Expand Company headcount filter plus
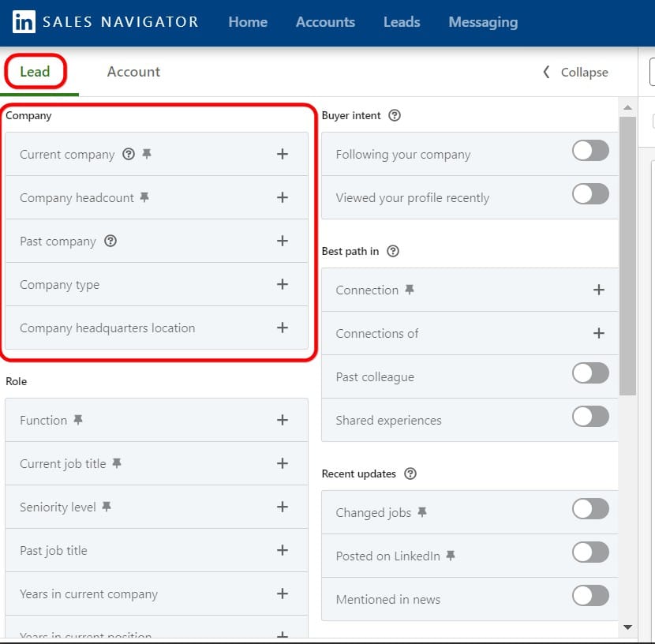Image resolution: width=655 pixels, height=644 pixels. (283, 197)
